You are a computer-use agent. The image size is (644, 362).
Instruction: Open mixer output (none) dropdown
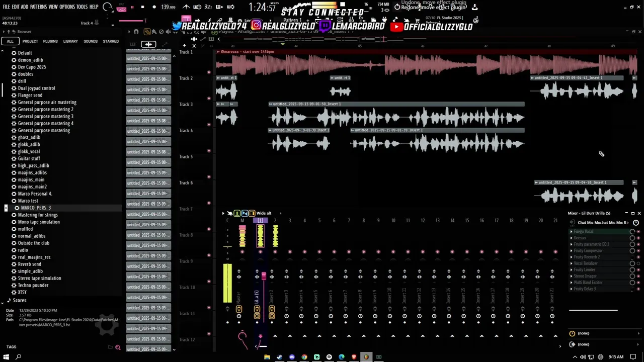pos(605,344)
